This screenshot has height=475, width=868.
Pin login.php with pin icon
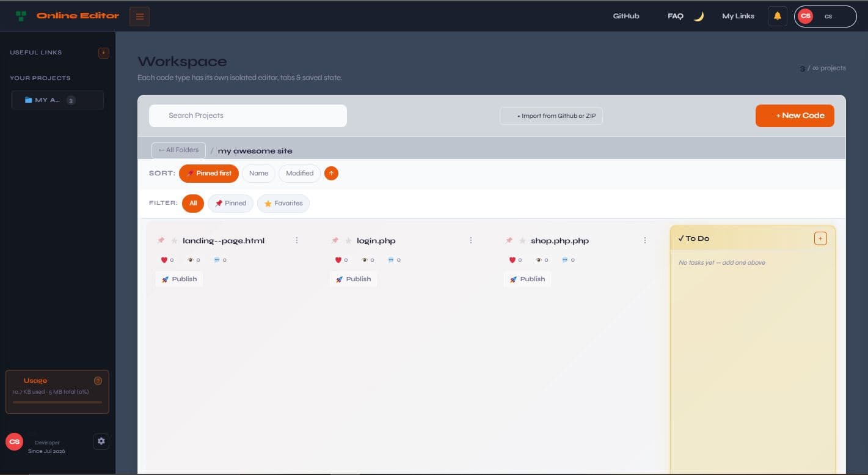335,241
